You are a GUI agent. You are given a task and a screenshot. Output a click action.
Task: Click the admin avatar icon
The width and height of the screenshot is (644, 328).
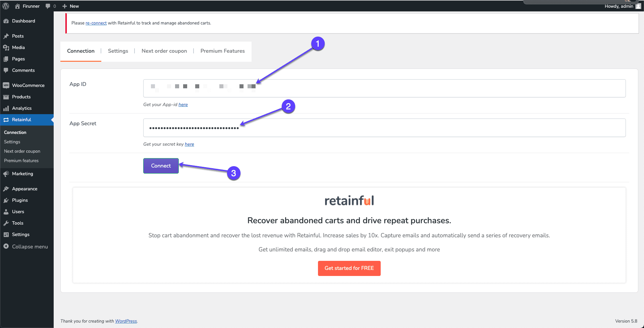coord(638,6)
